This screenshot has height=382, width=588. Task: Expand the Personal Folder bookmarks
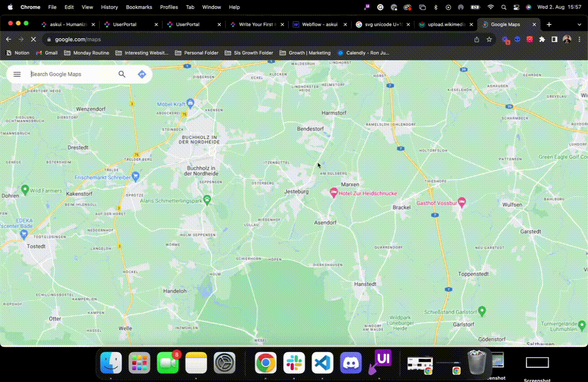coord(196,53)
